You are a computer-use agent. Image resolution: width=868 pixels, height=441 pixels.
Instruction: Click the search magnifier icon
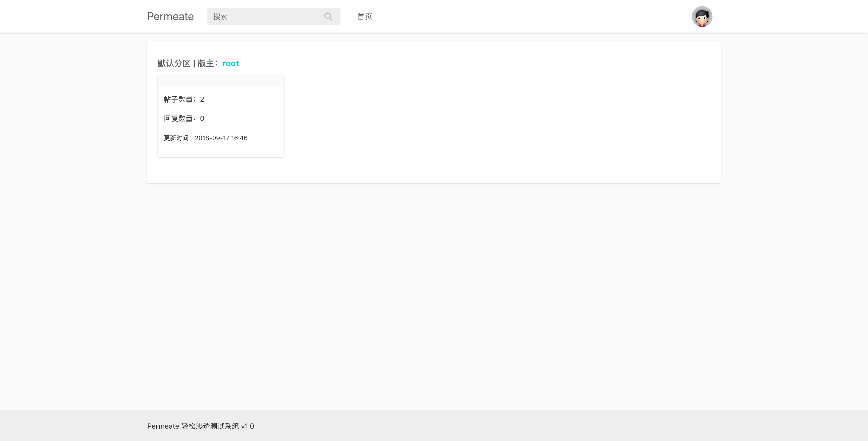[328, 17]
